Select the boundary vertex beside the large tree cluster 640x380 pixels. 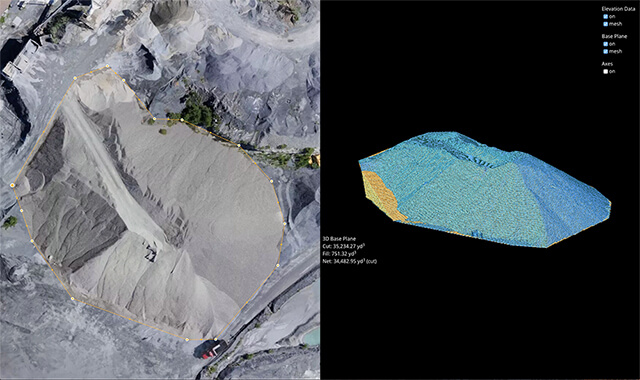click(182, 120)
